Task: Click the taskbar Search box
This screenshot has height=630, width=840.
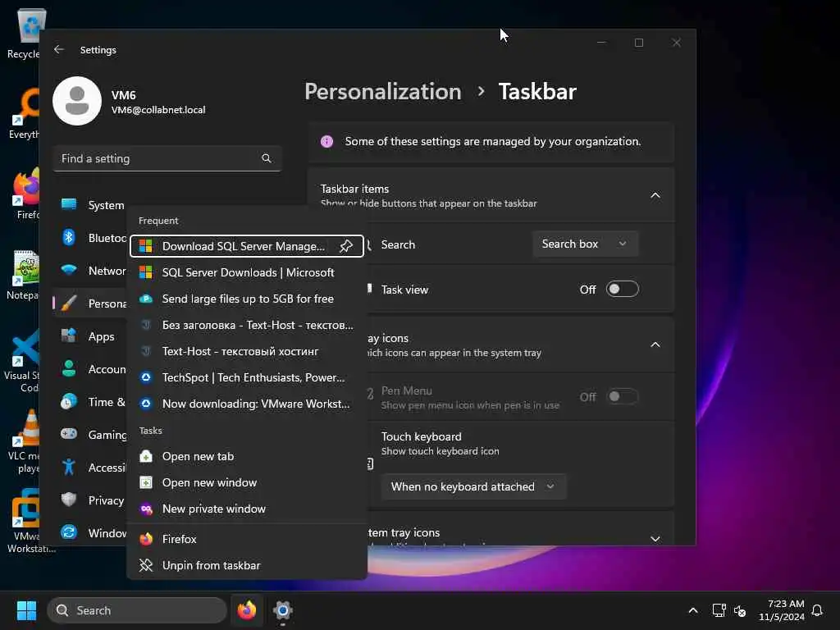Action: 137,610
